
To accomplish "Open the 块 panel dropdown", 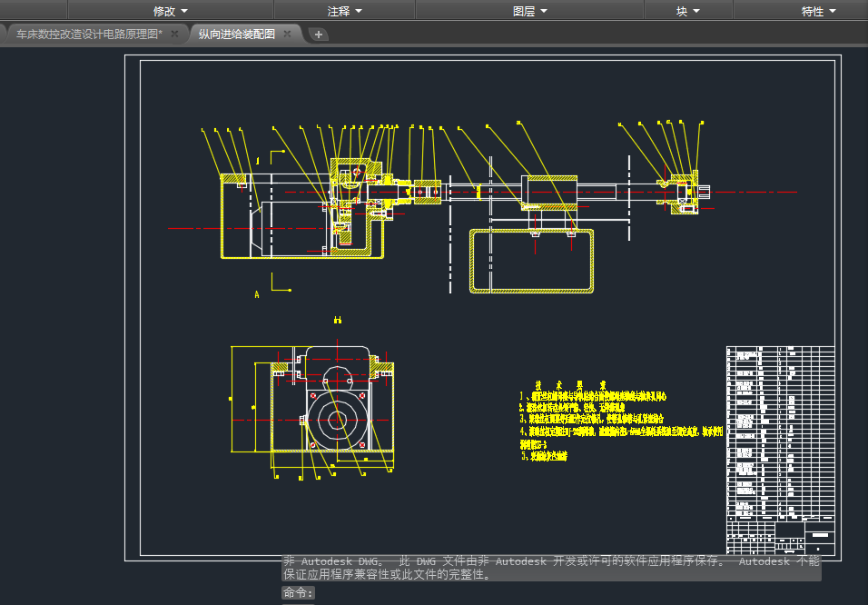I will click(687, 11).
